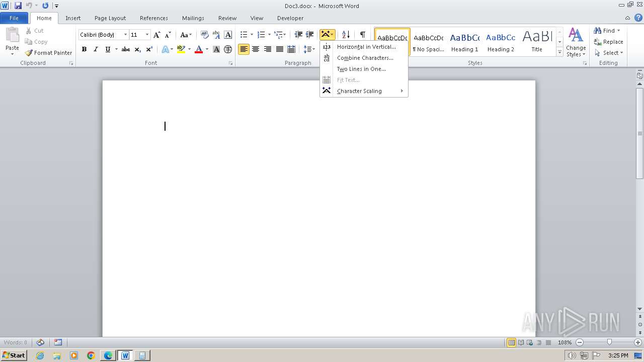Image resolution: width=644 pixels, height=362 pixels.
Task: Click the Zoom In plus button
Action: point(637,342)
